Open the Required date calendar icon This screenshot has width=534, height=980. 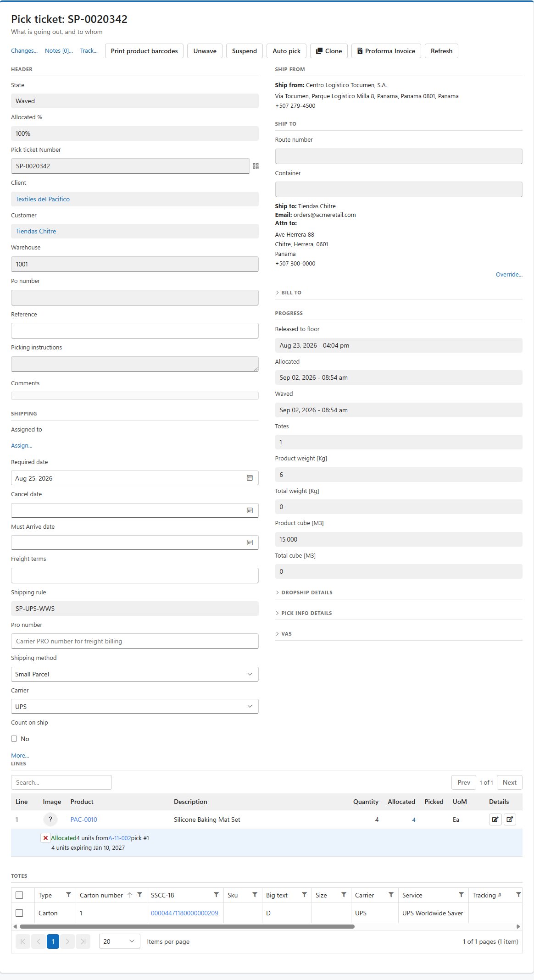coord(250,478)
